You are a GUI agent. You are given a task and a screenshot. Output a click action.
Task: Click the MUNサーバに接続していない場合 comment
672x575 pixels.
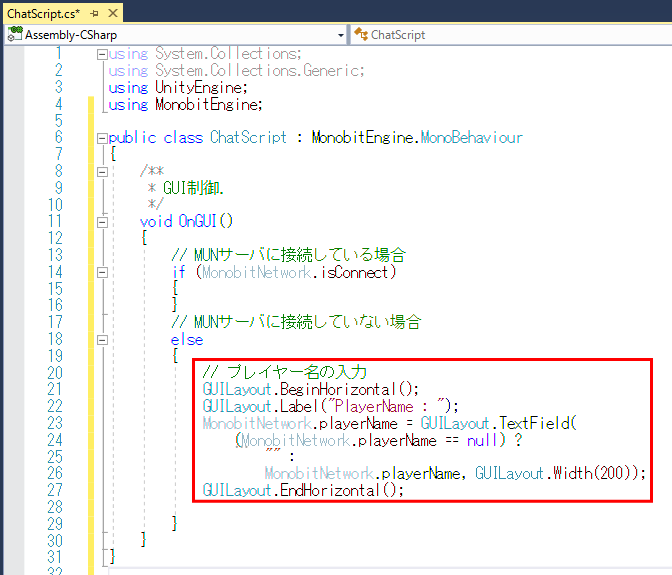(296, 322)
